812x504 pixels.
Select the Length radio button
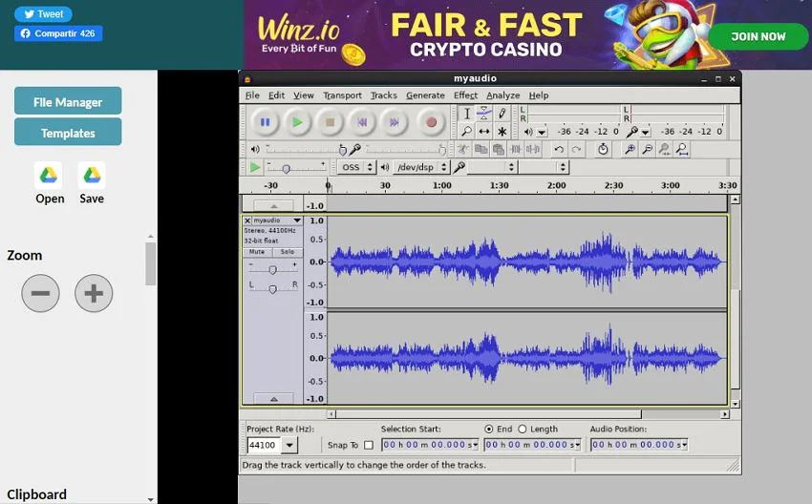coord(522,429)
